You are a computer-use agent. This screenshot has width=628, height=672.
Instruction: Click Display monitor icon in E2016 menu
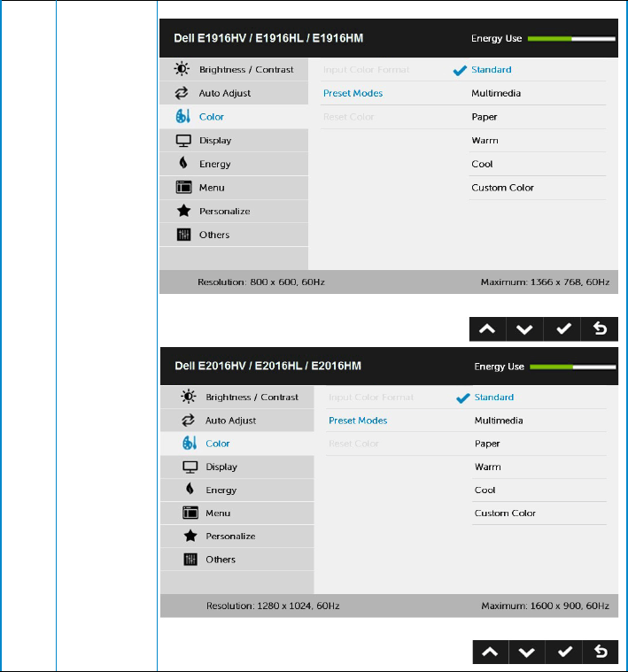coord(190,467)
